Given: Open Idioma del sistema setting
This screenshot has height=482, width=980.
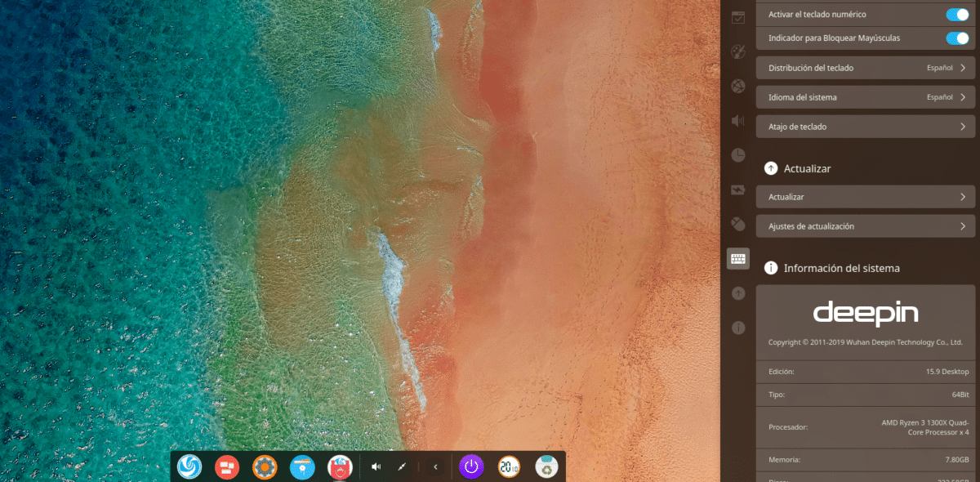Looking at the screenshot, I should pos(865,97).
